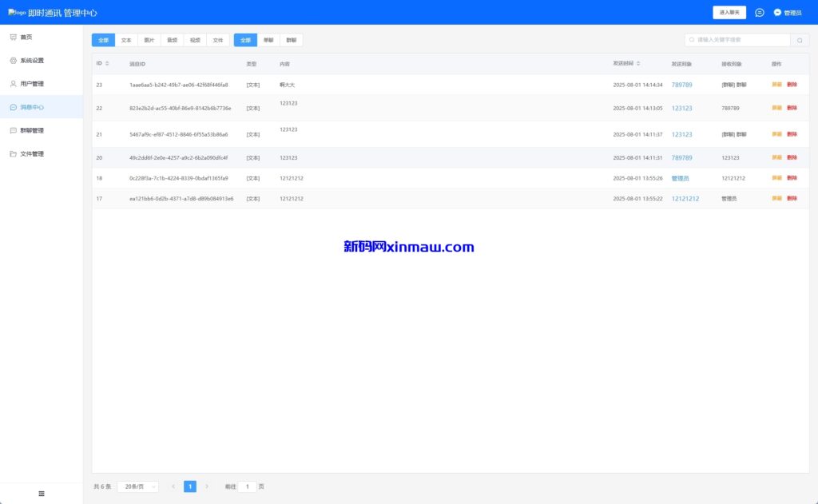Screen dimensions: 818x504
Task: Open the 20条/页 page size dropdown
Action: pos(137,486)
